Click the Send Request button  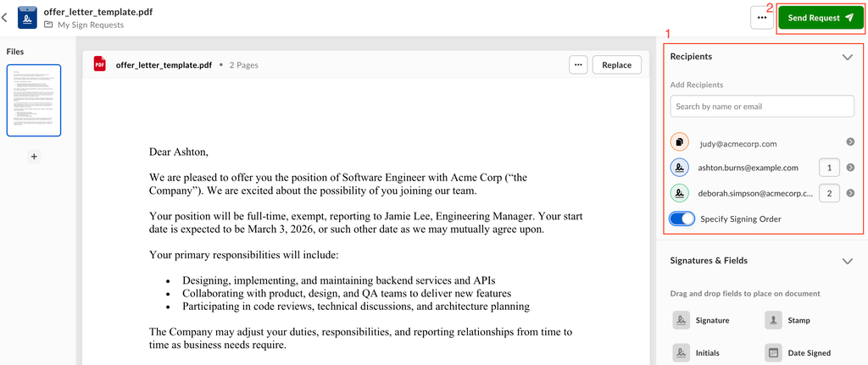coord(821,18)
